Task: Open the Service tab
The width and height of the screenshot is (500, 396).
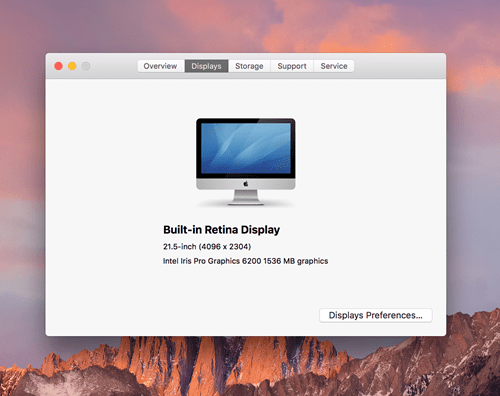Action: coord(334,66)
